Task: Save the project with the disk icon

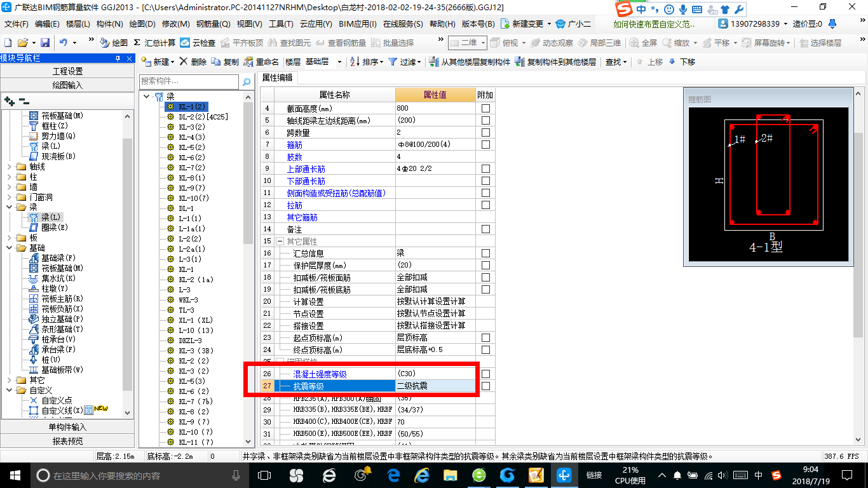Action: click(45, 43)
